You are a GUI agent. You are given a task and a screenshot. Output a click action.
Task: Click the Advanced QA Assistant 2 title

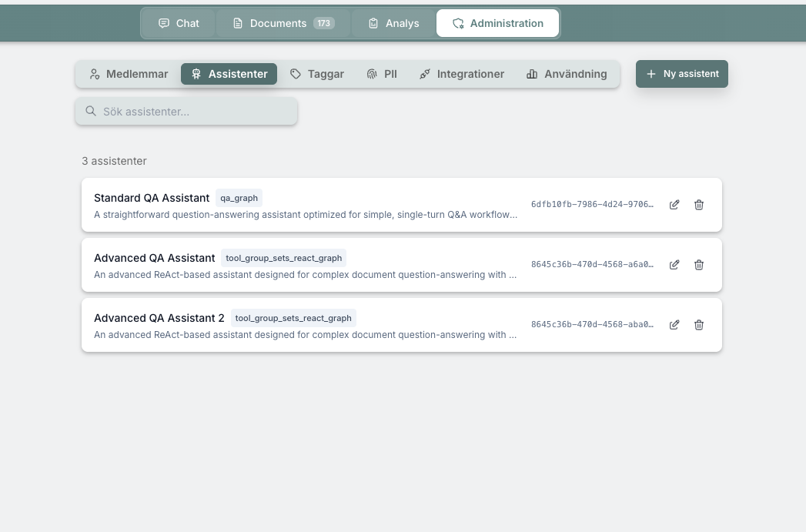pos(159,318)
